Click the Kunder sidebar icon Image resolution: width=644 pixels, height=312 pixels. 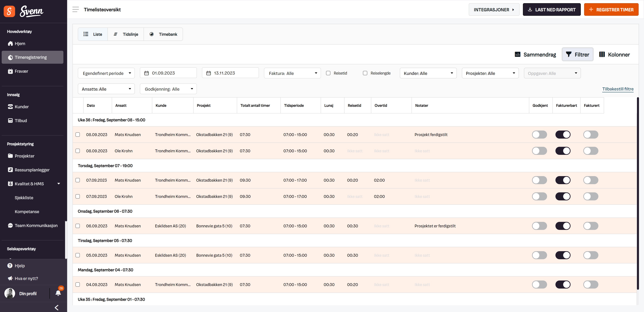click(x=10, y=107)
